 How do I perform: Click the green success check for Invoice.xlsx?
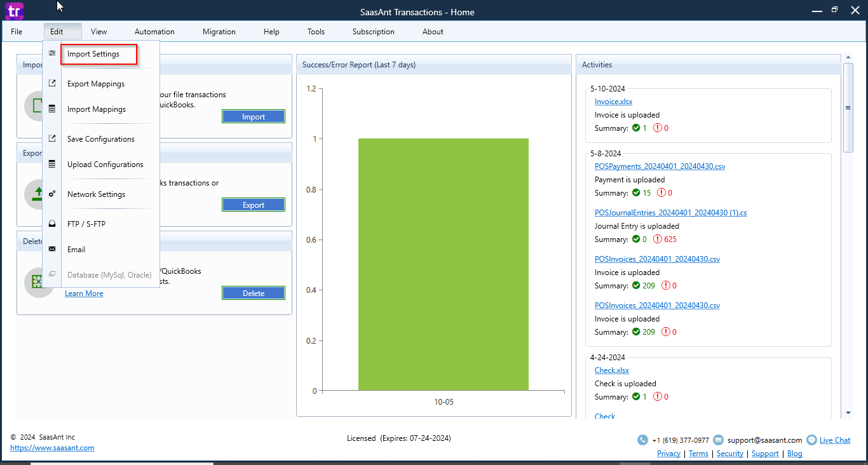pos(635,128)
